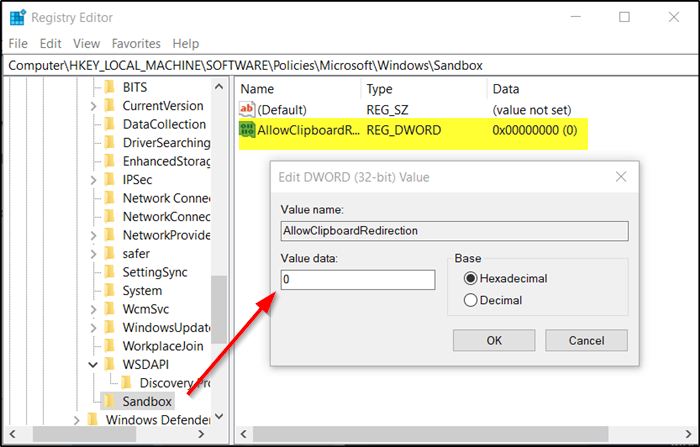The image size is (700, 447).
Task: Select the WSDAPI folder icon
Action: click(x=109, y=364)
